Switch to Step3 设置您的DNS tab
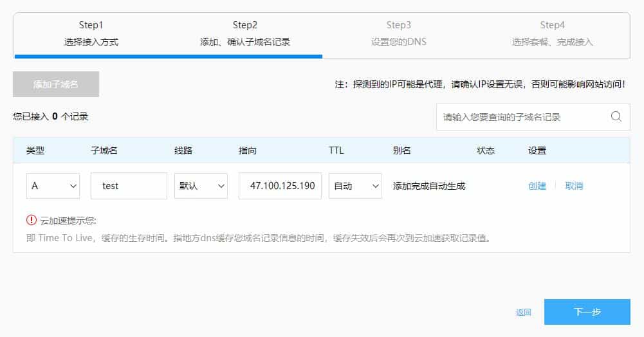 [x=399, y=33]
